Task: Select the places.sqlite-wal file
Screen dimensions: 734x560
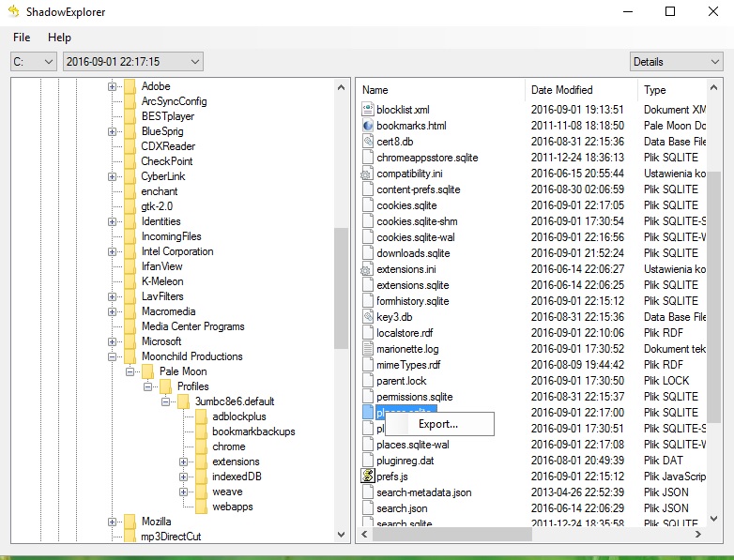Action: (412, 445)
